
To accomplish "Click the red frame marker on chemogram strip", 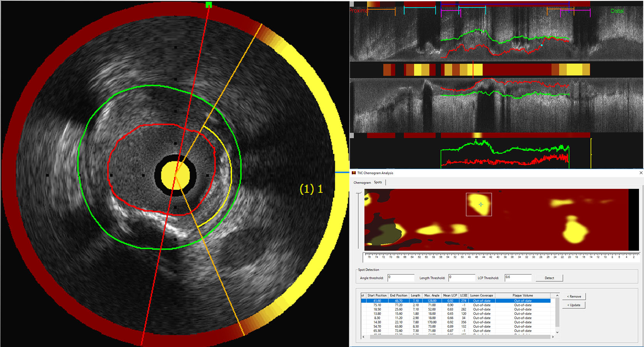I will coord(473,69).
